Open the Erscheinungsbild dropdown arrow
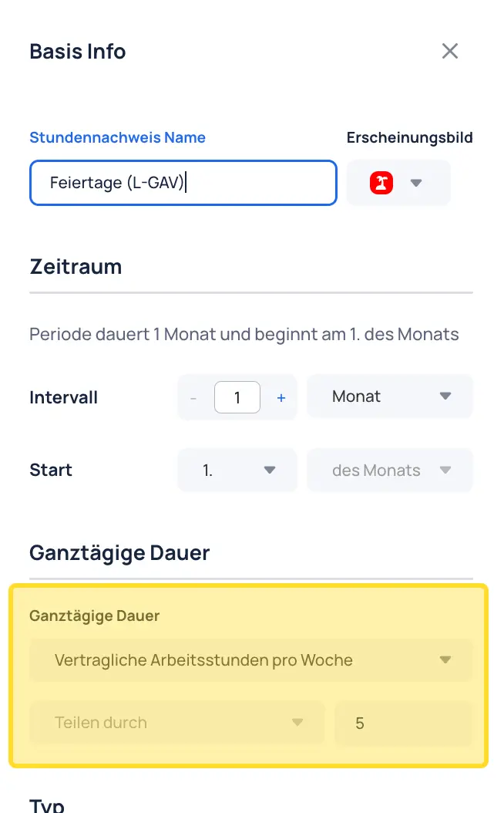The image size is (504, 813). [416, 183]
